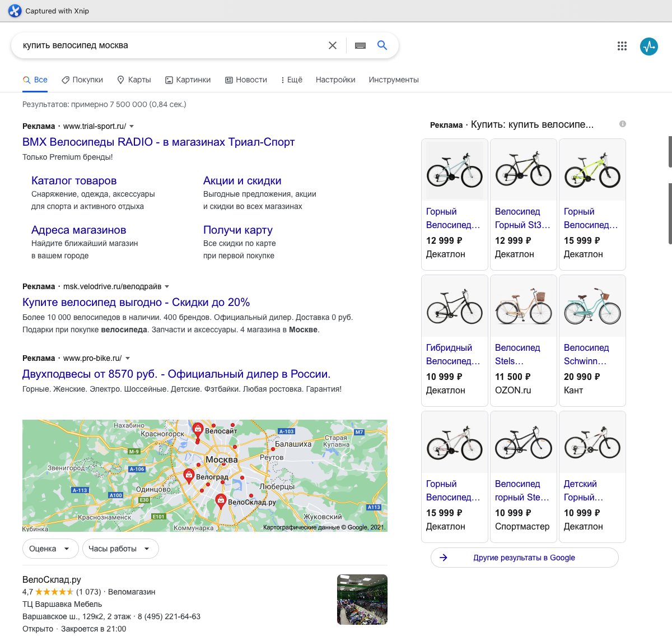This screenshot has width=672, height=636.
Task: Open Велосипед Stels OZON.ru product image
Action: (524, 307)
